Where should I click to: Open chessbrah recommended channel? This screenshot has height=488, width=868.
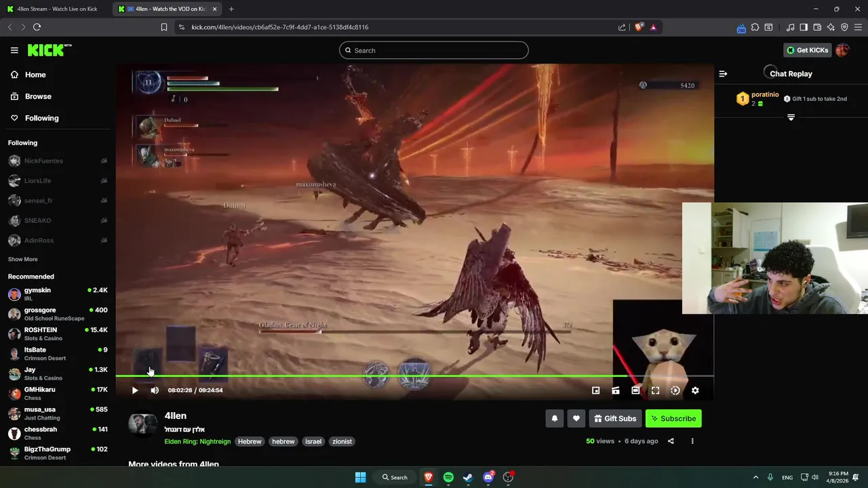[x=58, y=433]
